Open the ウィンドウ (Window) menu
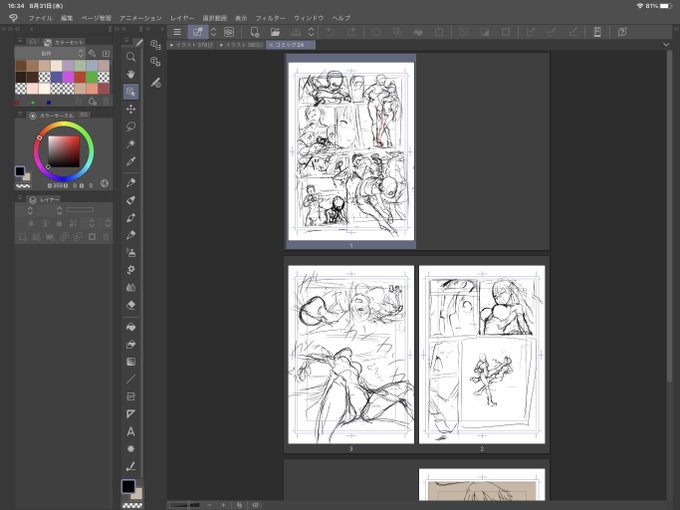680x510 pixels. click(309, 18)
